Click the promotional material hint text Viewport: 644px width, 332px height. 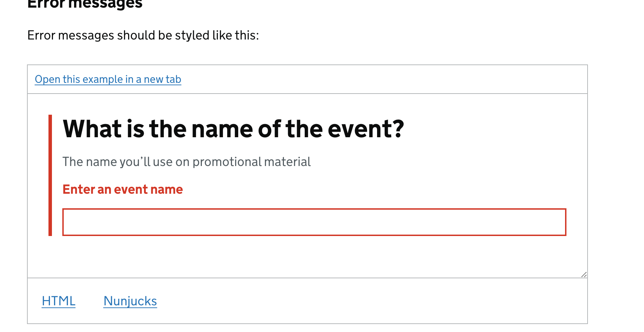[186, 161]
